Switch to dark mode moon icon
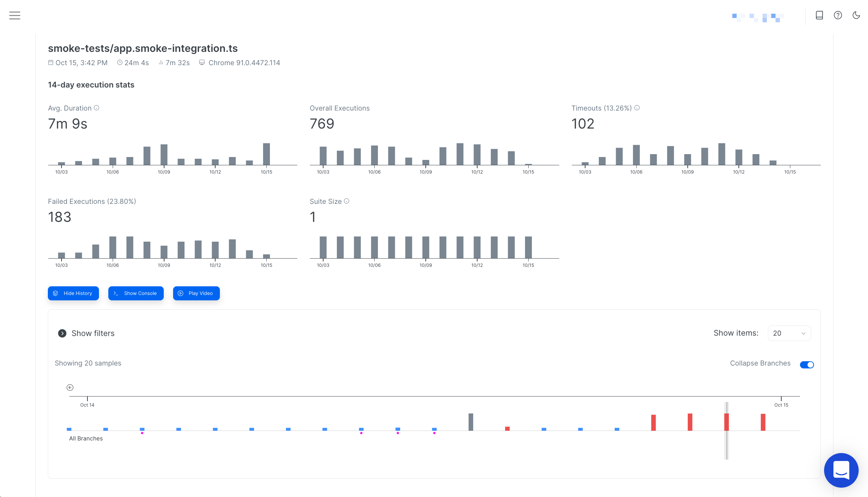This screenshot has height=497, width=868. click(856, 15)
